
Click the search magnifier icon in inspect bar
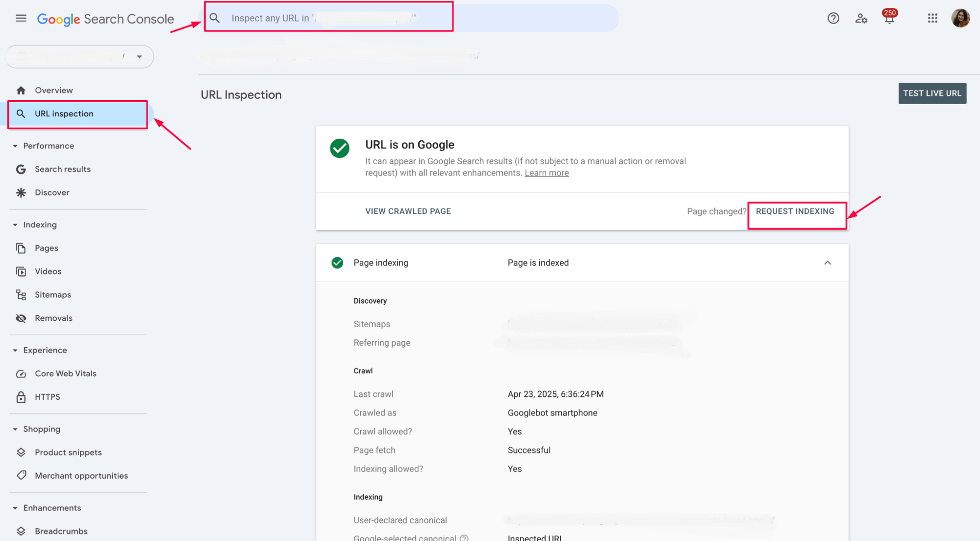click(x=215, y=18)
